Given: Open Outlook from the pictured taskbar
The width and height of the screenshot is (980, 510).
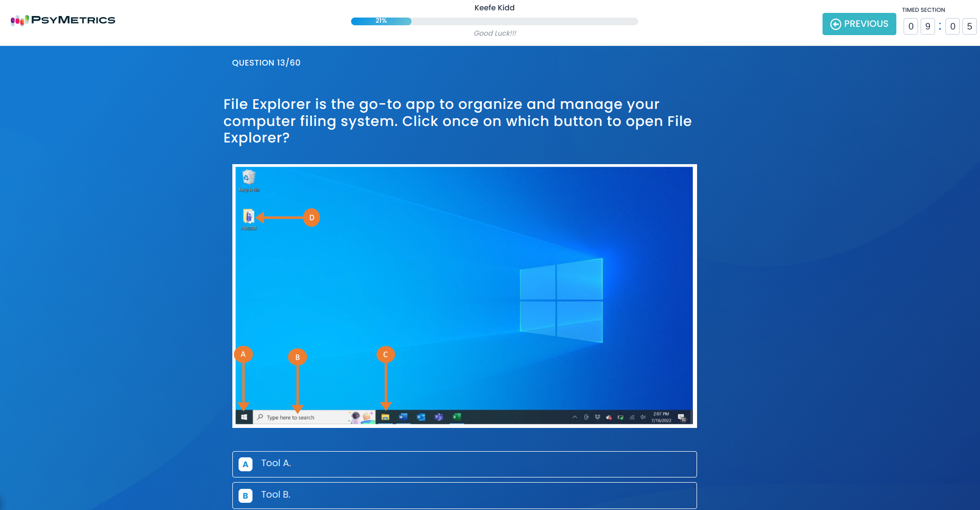Looking at the screenshot, I should (421, 417).
